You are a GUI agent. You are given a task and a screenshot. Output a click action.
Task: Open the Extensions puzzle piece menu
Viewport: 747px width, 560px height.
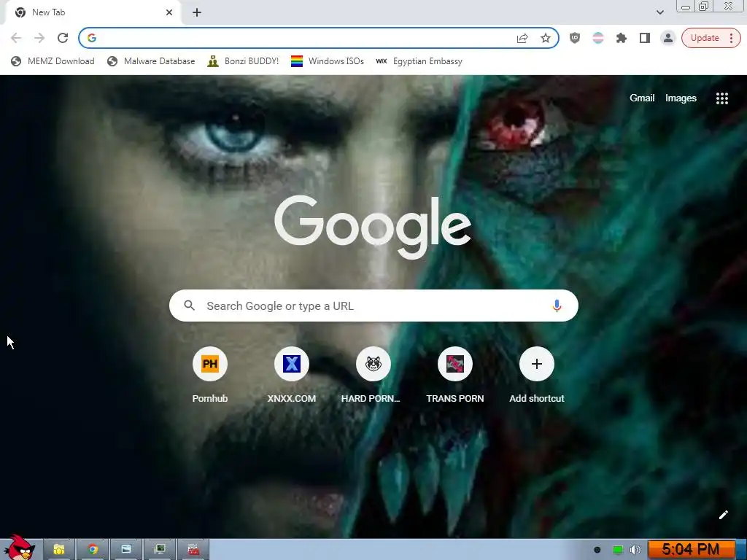click(x=622, y=38)
